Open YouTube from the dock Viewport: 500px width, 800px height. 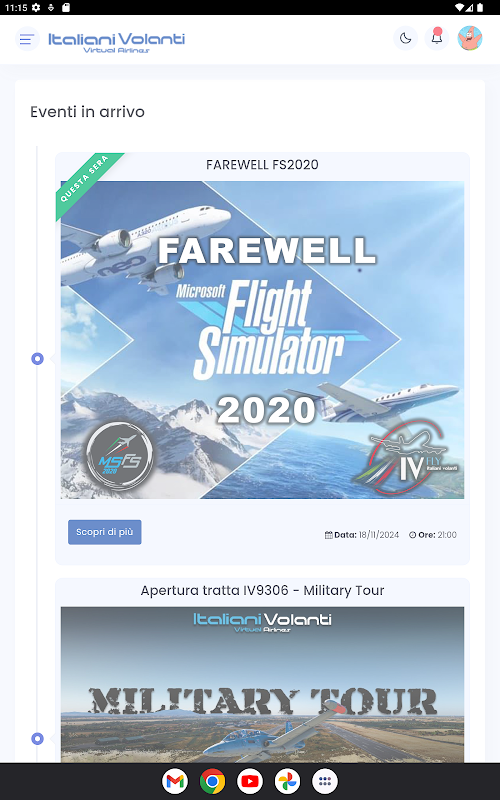tap(250, 781)
